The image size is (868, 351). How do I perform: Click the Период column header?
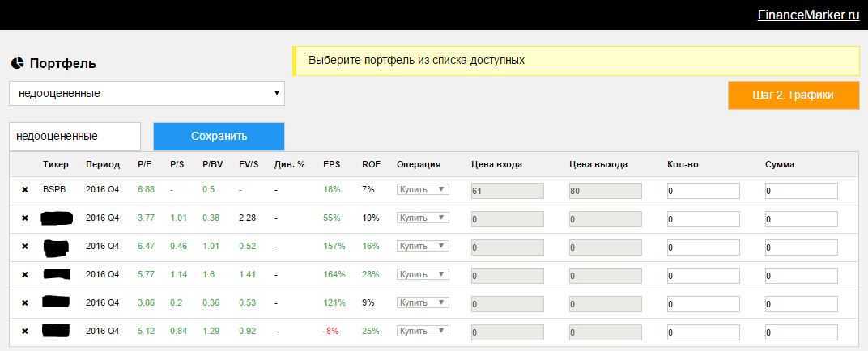pos(102,165)
